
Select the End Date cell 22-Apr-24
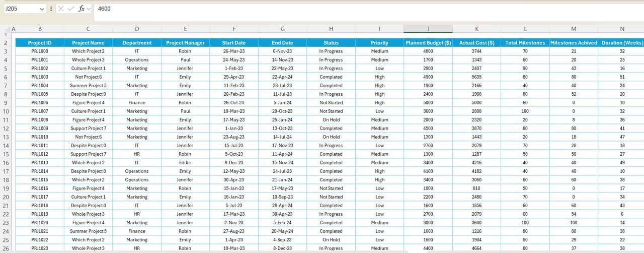coord(282,77)
